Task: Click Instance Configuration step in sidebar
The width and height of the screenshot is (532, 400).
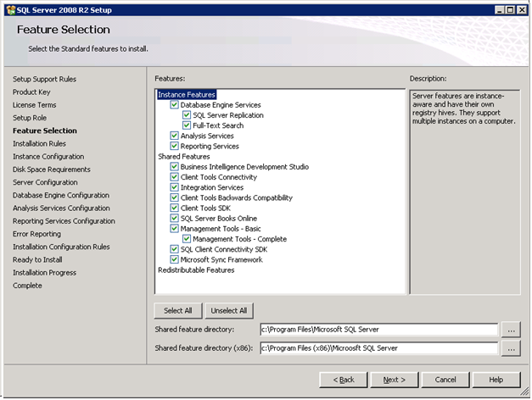Action: pos(48,157)
